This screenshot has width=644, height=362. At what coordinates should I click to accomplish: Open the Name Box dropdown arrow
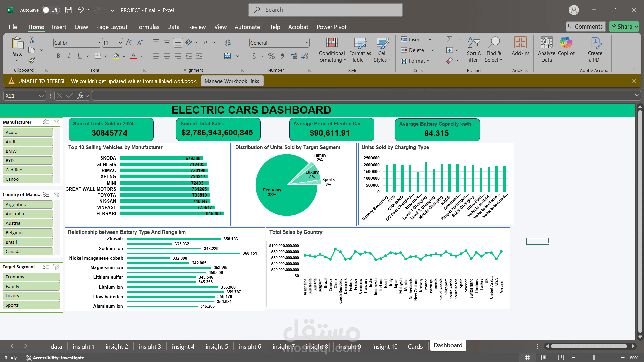pos(41,96)
